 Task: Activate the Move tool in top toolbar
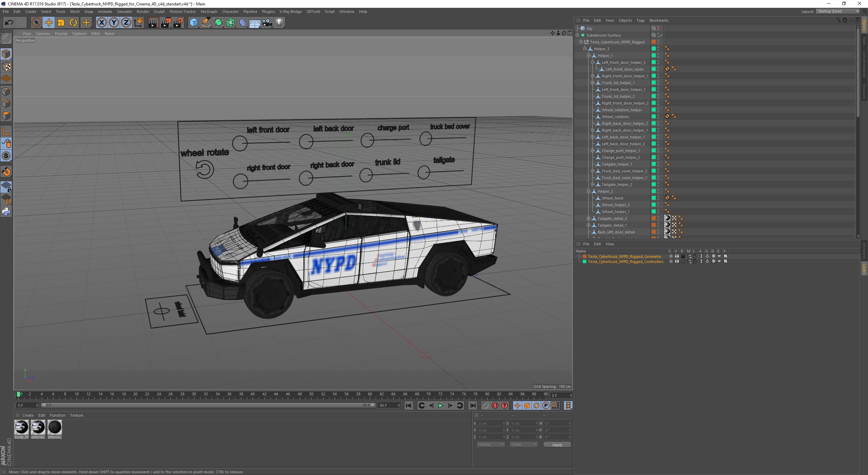click(48, 23)
